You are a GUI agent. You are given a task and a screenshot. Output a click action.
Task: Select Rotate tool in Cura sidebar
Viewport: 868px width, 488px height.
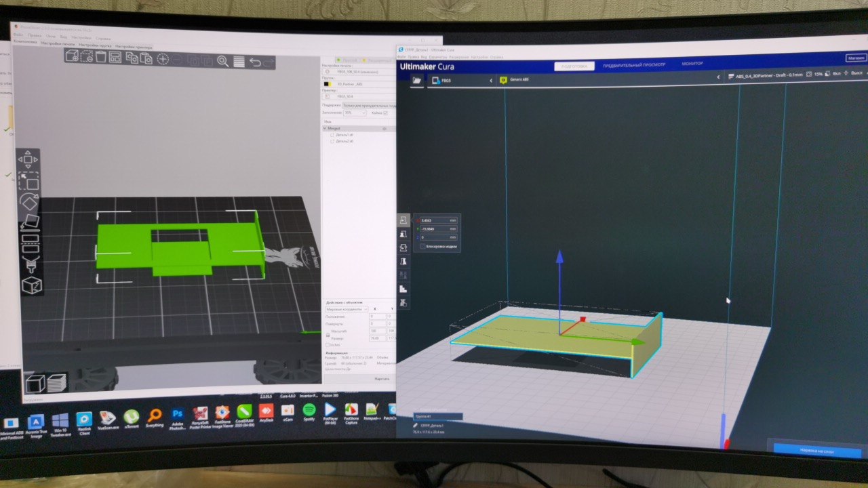(403, 247)
